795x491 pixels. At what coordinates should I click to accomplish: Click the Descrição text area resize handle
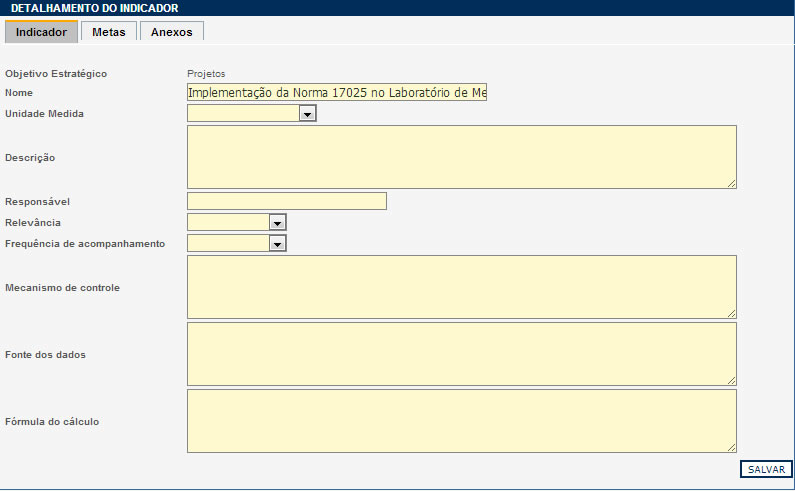[x=732, y=183]
